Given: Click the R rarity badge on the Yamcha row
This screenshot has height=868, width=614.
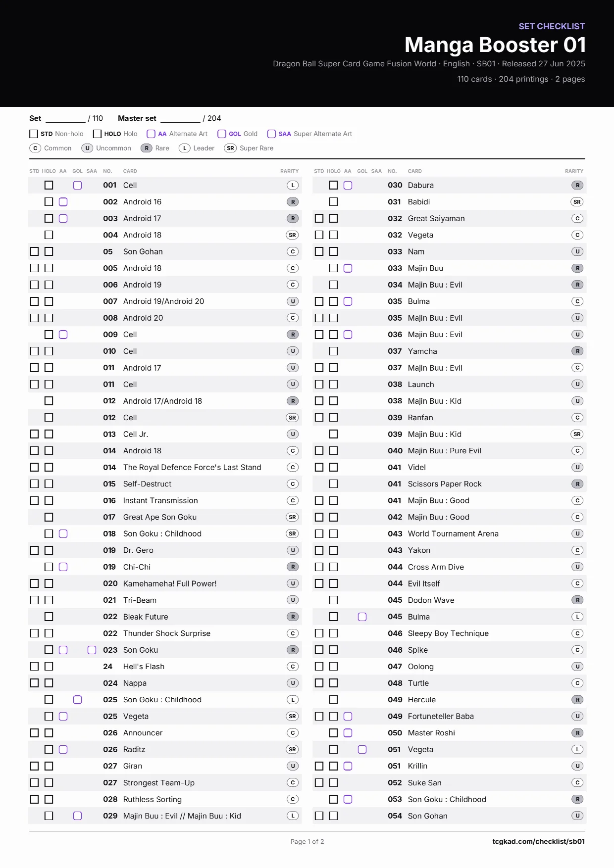Looking at the screenshot, I should coord(577,351).
